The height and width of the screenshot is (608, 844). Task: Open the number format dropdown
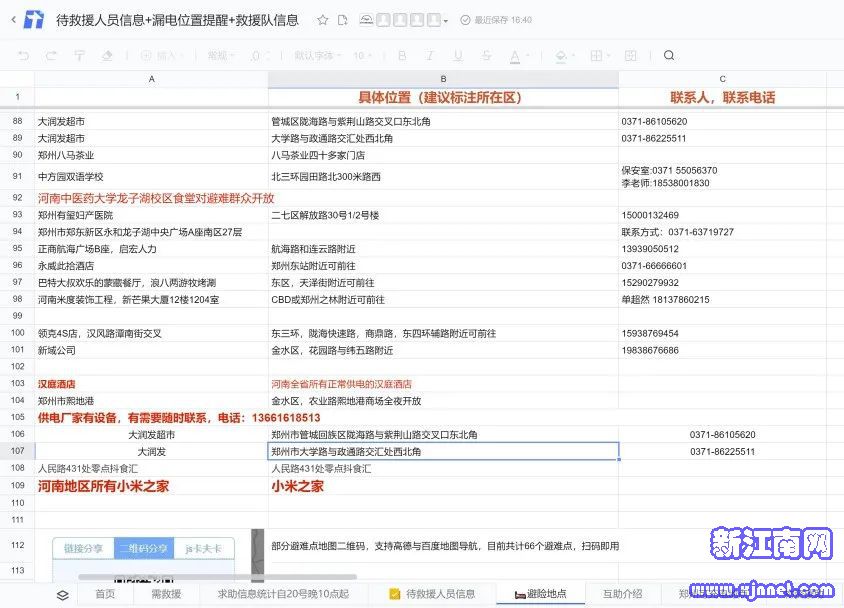coord(220,55)
